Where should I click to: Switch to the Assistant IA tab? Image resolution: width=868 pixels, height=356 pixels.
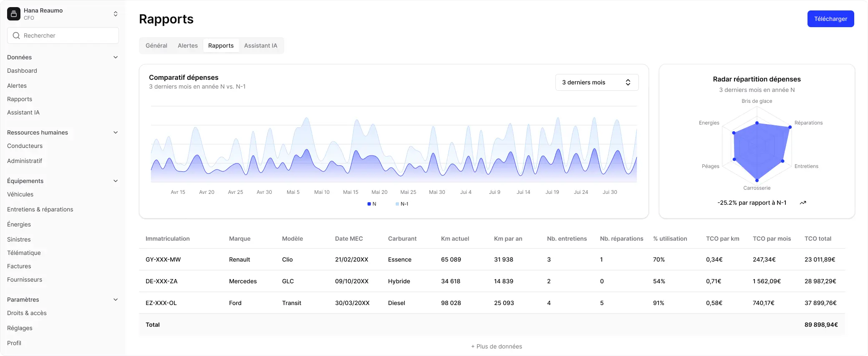(x=260, y=46)
